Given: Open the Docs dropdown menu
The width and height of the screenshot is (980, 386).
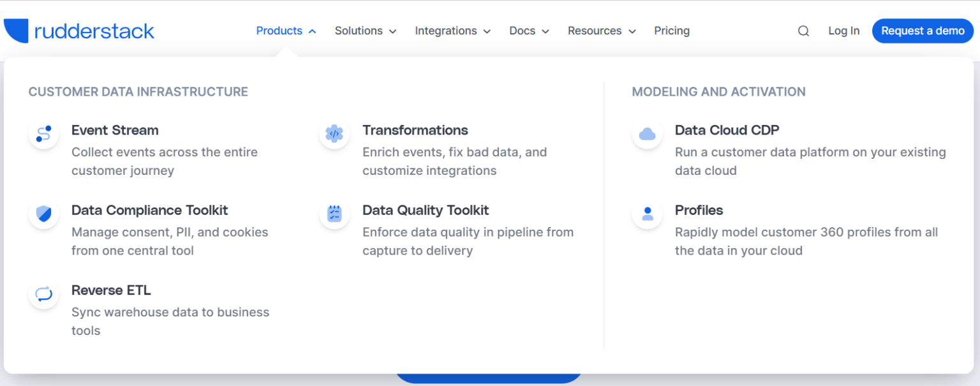Looking at the screenshot, I should click(x=529, y=31).
